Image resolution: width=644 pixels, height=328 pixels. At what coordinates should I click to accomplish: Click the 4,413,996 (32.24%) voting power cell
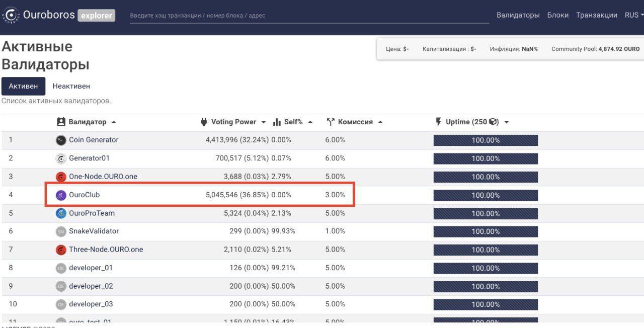(x=237, y=140)
